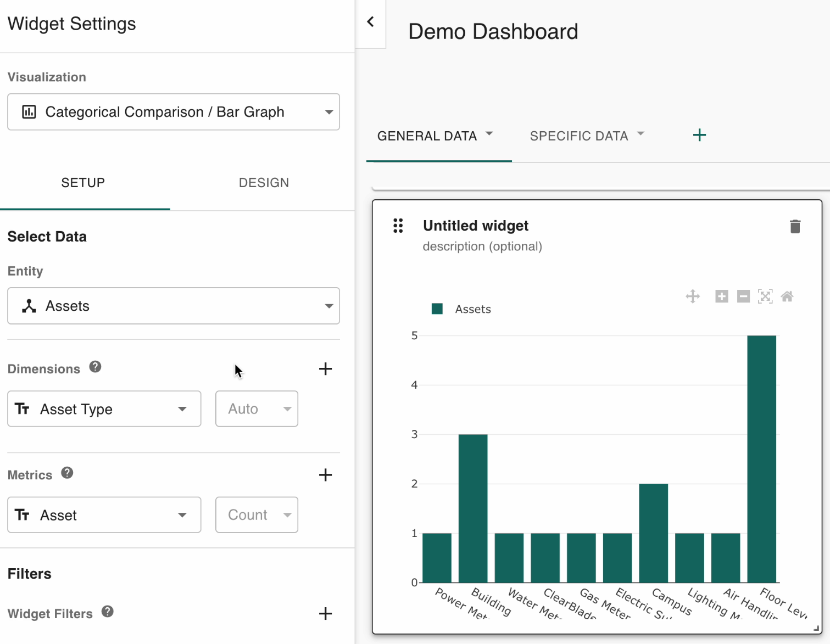The height and width of the screenshot is (644, 830).
Task: Reset chart view with the home icon
Action: pyautogui.click(x=787, y=296)
